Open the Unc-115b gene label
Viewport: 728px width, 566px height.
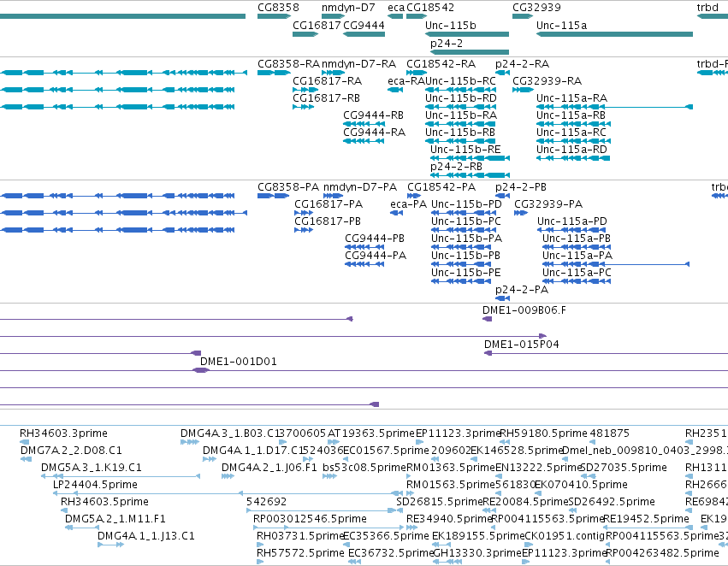click(x=451, y=25)
